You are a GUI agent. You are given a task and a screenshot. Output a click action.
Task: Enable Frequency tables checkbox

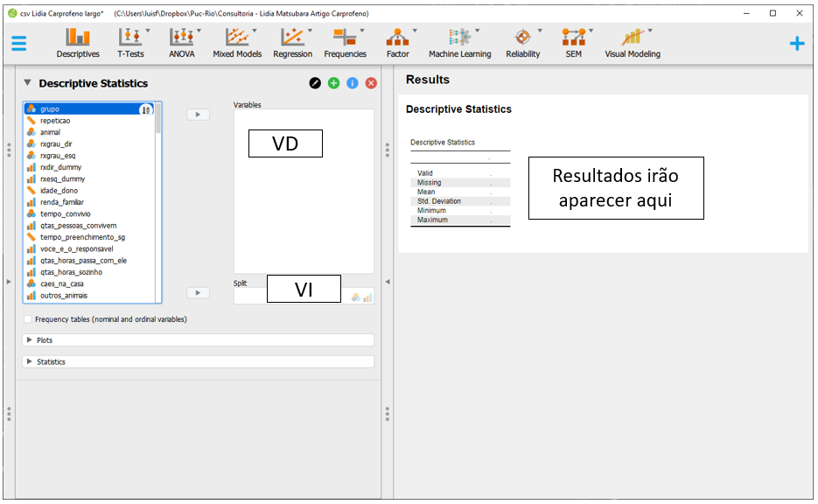28,319
